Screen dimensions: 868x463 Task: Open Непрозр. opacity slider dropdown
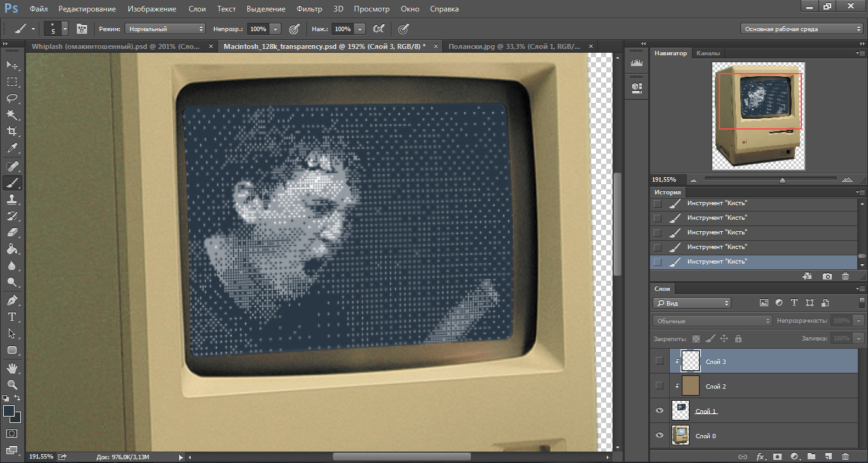click(275, 29)
